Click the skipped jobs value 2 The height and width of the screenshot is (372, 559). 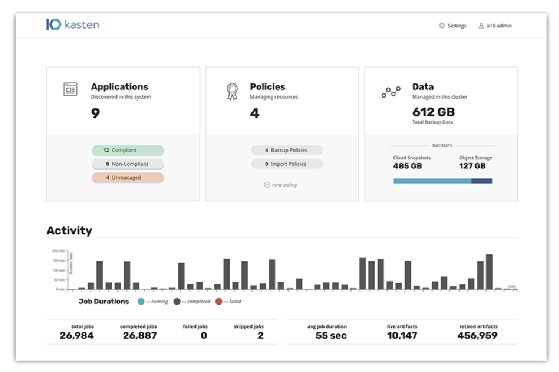tap(261, 336)
